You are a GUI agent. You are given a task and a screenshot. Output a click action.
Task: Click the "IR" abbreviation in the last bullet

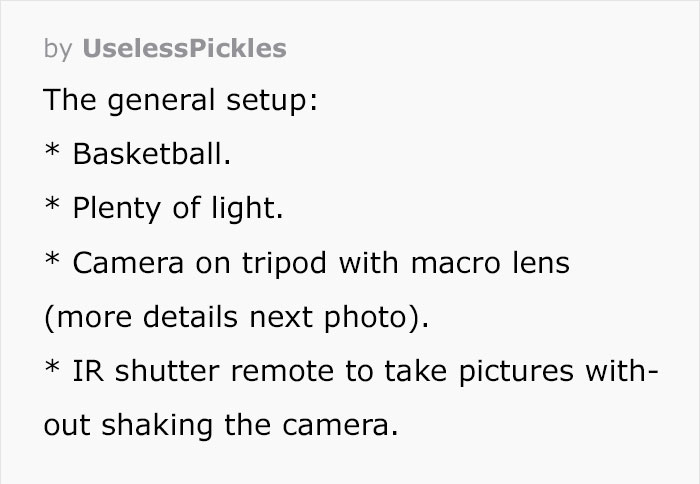pos(85,372)
